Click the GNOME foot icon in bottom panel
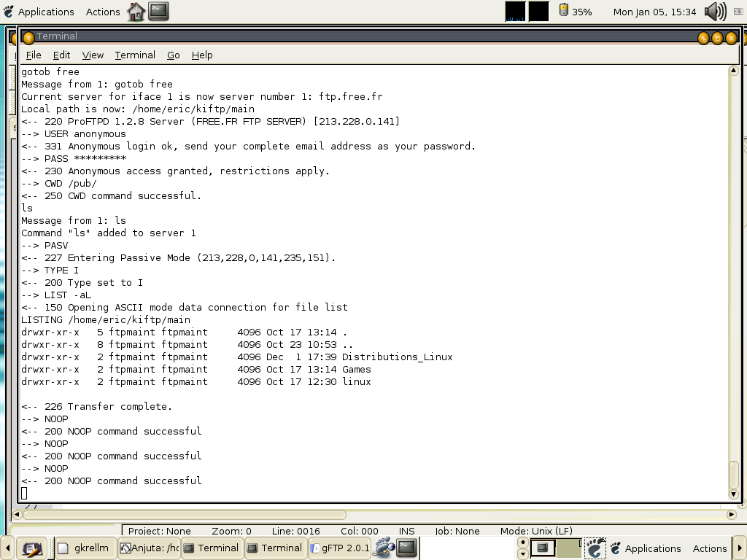747x560 pixels. [595, 548]
